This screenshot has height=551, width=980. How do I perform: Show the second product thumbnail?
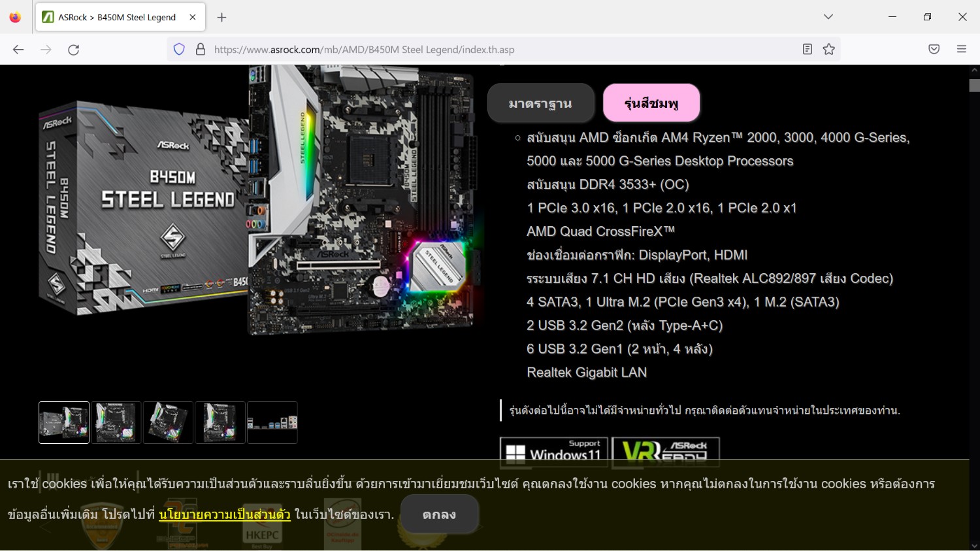coord(116,422)
